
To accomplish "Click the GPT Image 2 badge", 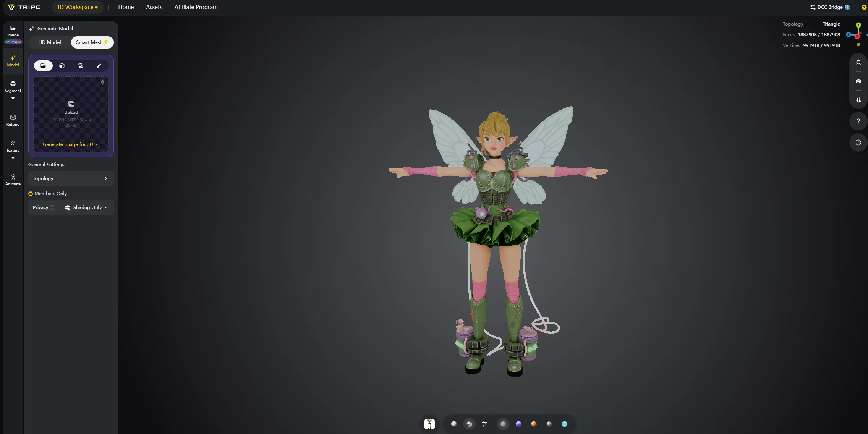I will (x=13, y=42).
